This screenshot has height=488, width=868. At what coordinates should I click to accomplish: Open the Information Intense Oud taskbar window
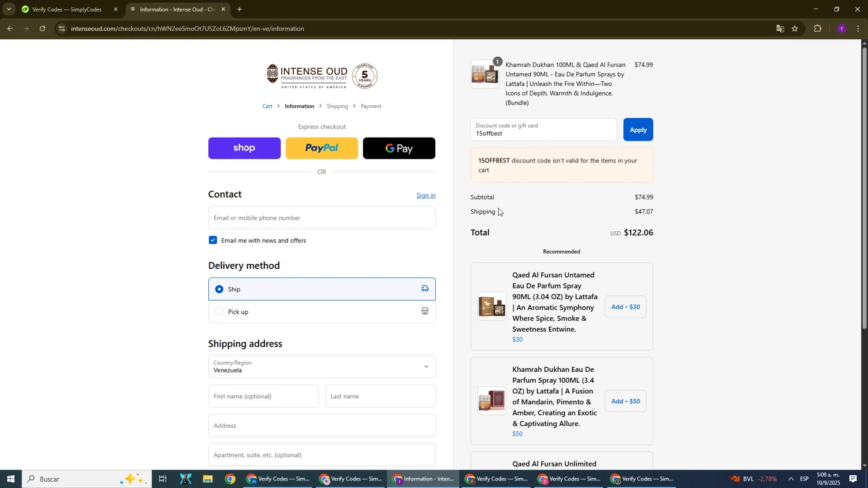coord(424,479)
